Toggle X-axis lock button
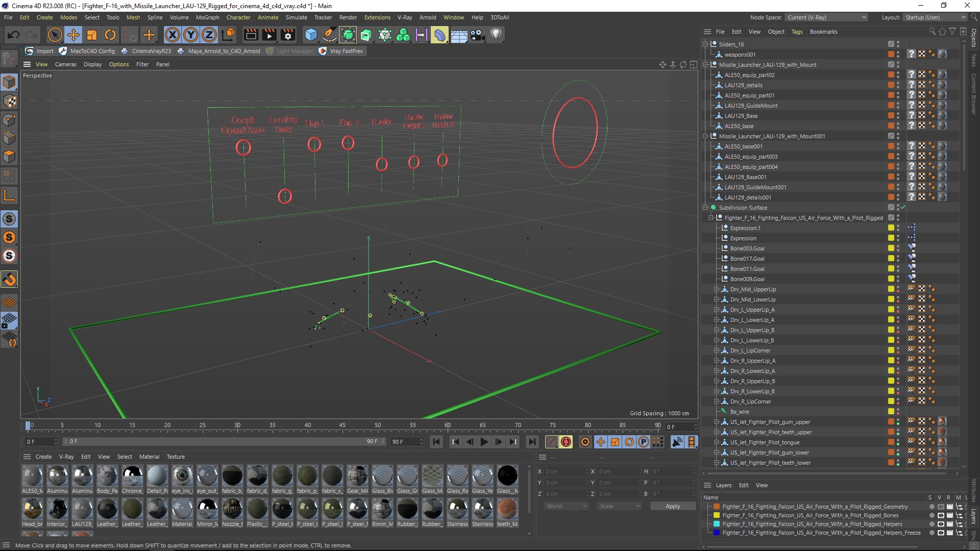 173,35
